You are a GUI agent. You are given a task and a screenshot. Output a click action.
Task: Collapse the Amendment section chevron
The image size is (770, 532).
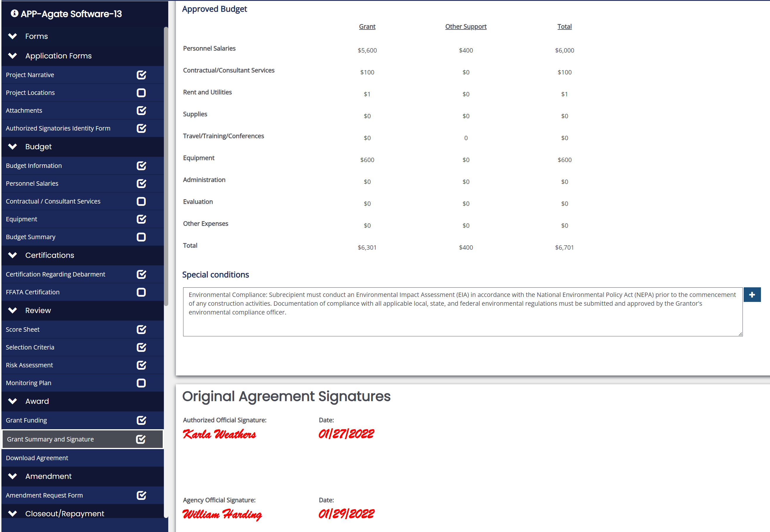tap(13, 476)
